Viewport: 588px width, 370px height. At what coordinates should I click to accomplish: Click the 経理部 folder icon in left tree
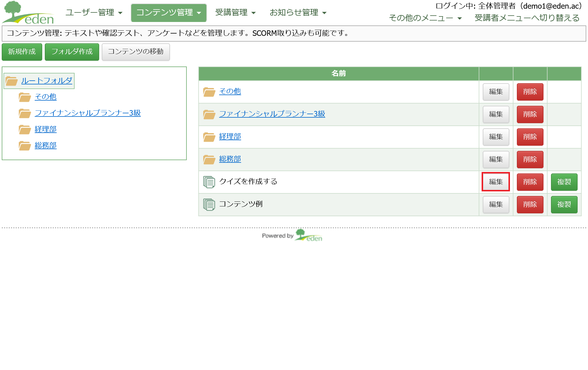pos(25,129)
